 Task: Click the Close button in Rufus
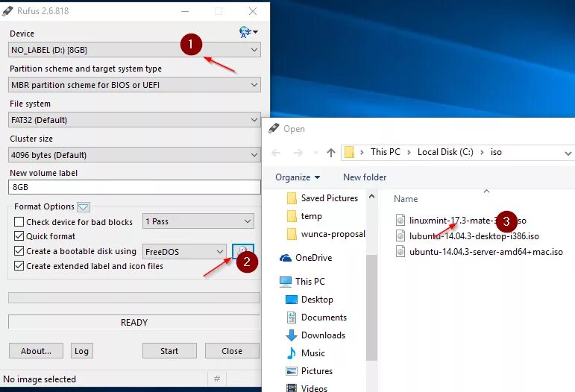(x=232, y=351)
